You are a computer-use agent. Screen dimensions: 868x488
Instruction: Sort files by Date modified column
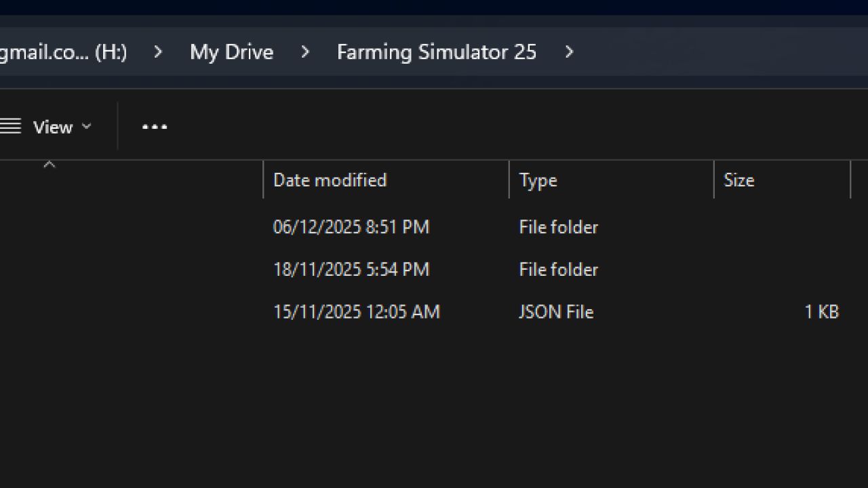tap(330, 180)
